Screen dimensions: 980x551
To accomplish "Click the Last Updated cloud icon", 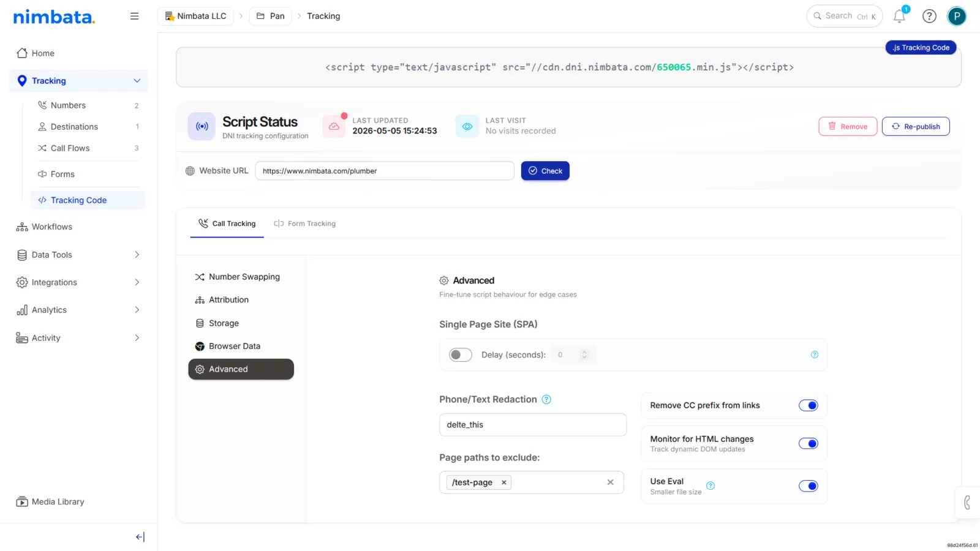I will tap(334, 126).
